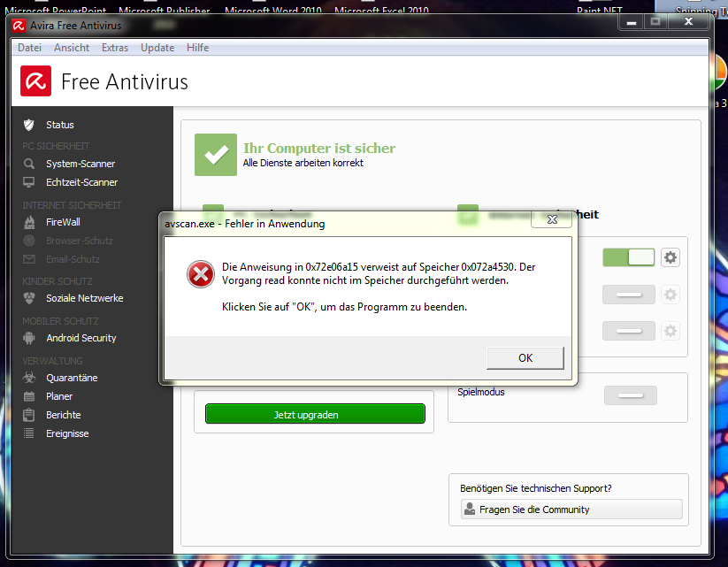The image size is (728, 567).
Task: Click the Spielmodus label
Action: point(481,392)
